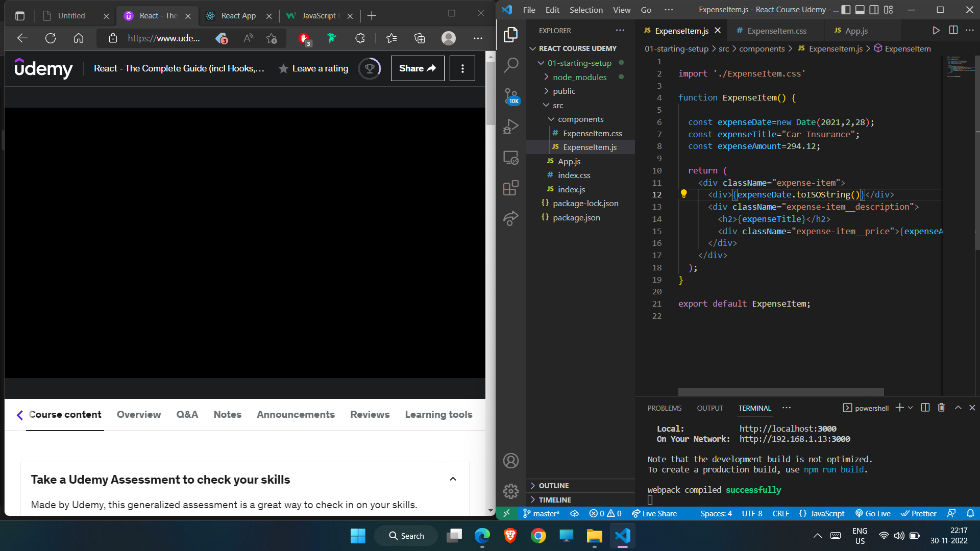This screenshot has height=551, width=980.
Task: Collapse the Udemy Assessment section
Action: tap(453, 479)
